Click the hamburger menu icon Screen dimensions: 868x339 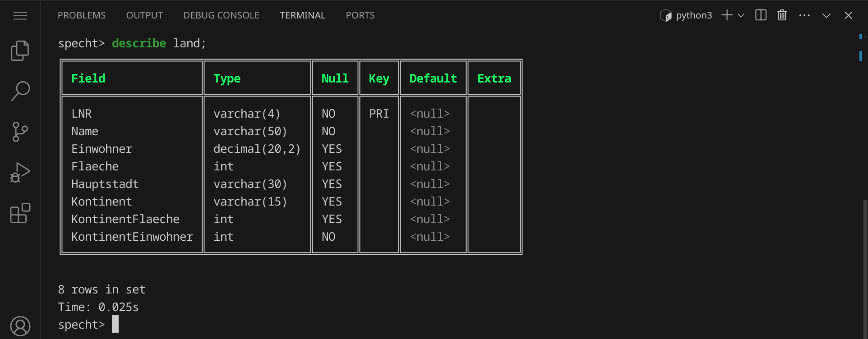[20, 16]
